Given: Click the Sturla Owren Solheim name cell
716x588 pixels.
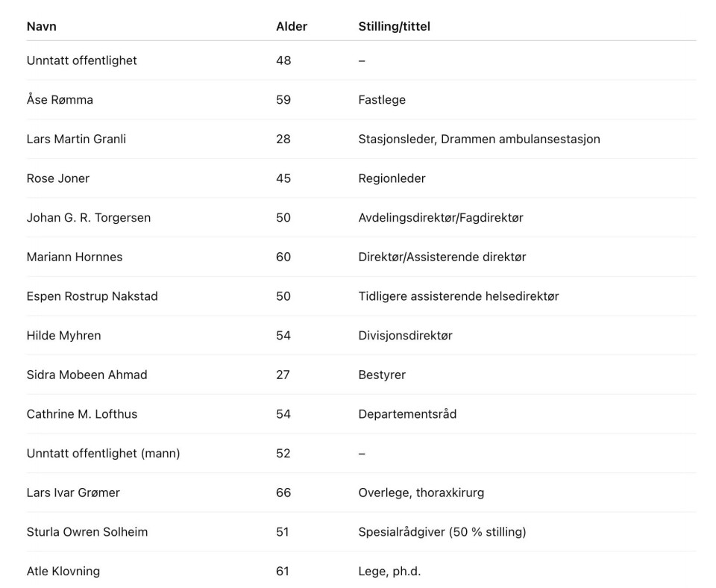Looking at the screenshot, I should point(87,532).
